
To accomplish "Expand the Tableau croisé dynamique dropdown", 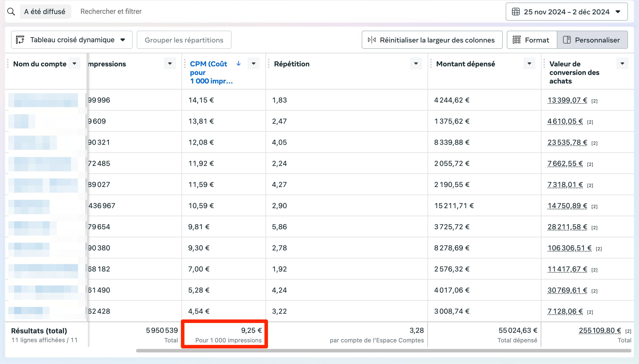I will [123, 40].
